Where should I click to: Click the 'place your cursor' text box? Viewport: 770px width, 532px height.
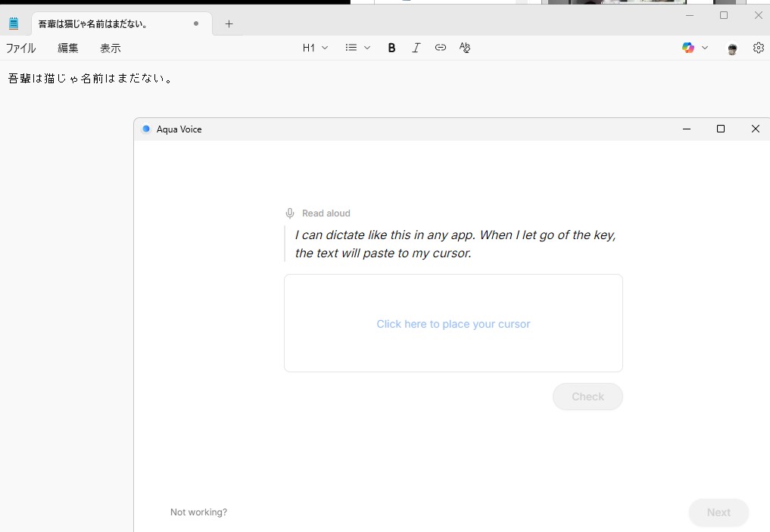(x=453, y=324)
